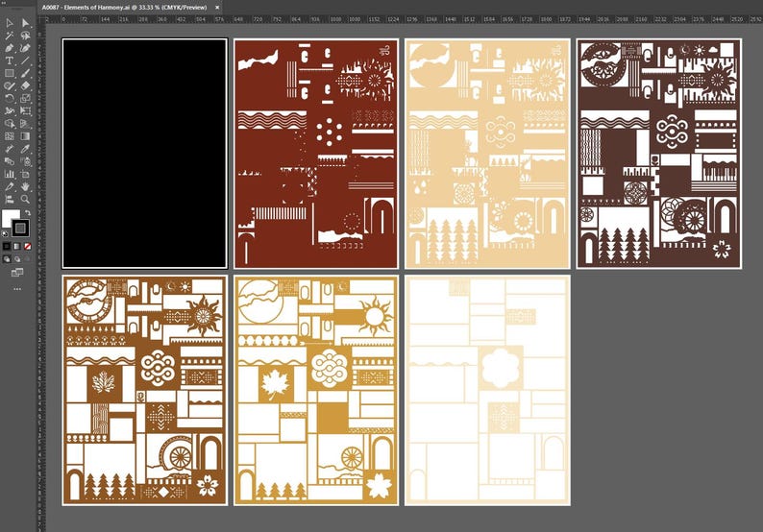Screen dimensions: 763x532
Task: Select the Pen tool
Action: coord(10,48)
